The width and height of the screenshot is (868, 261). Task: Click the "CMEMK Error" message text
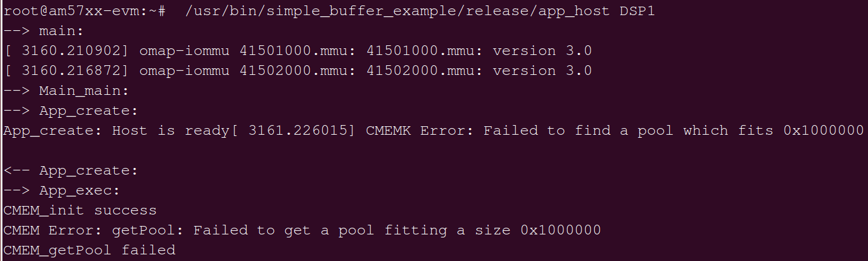[x=418, y=130]
